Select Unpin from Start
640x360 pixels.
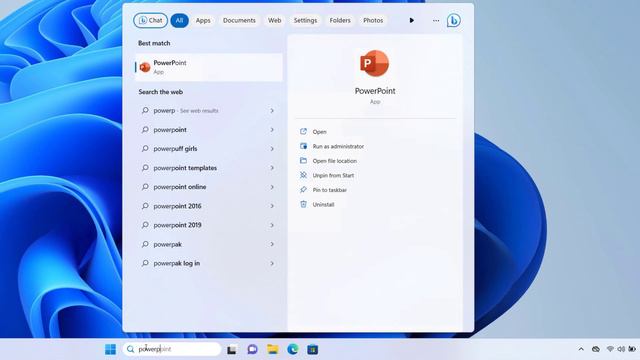[333, 176]
